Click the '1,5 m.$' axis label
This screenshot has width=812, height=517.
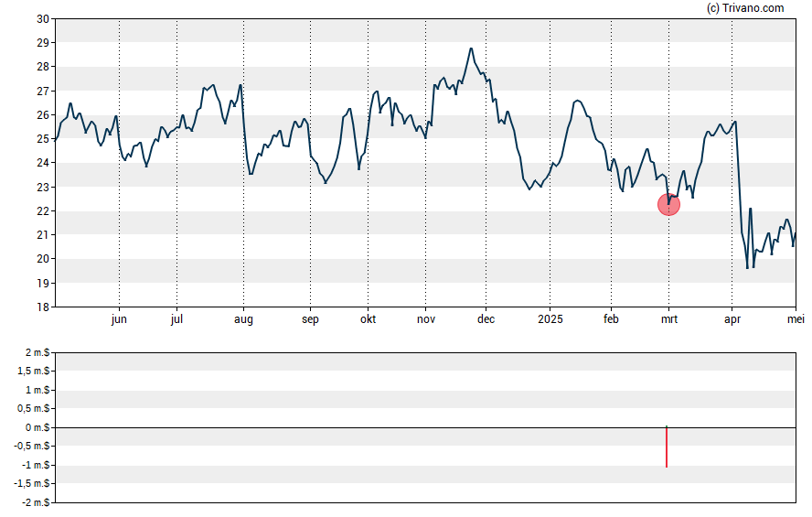click(34, 372)
